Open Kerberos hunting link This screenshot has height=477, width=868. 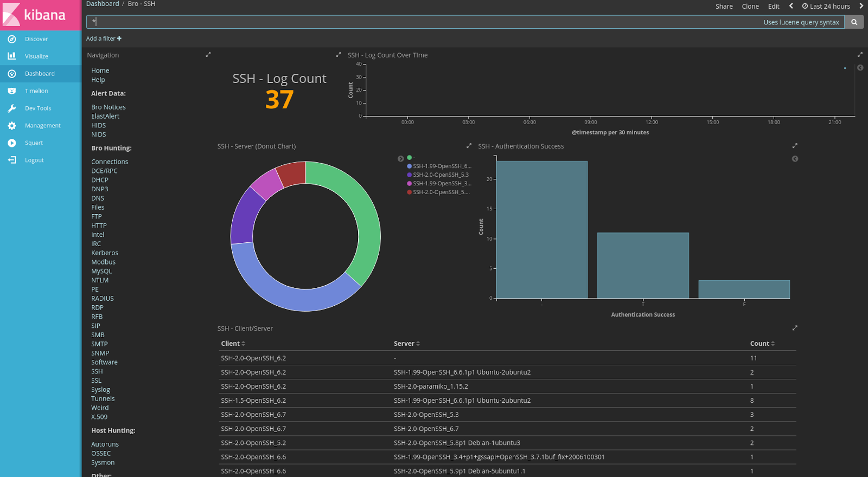[105, 253]
